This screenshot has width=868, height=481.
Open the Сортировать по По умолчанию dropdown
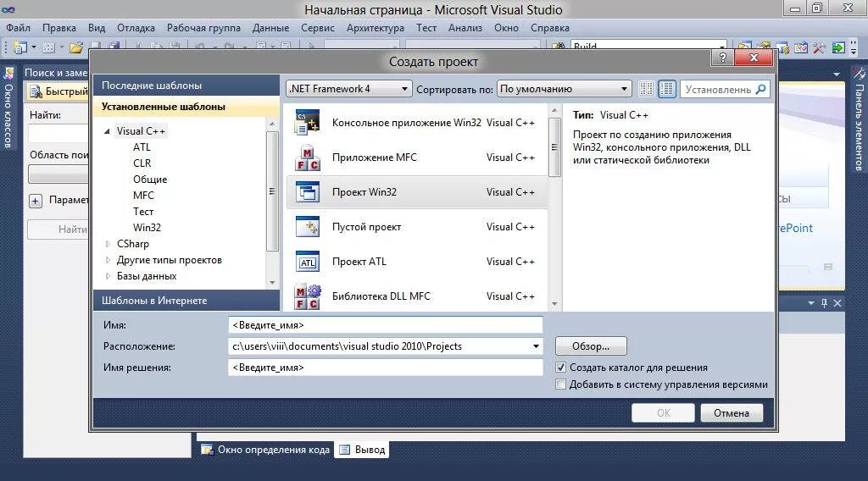(564, 89)
